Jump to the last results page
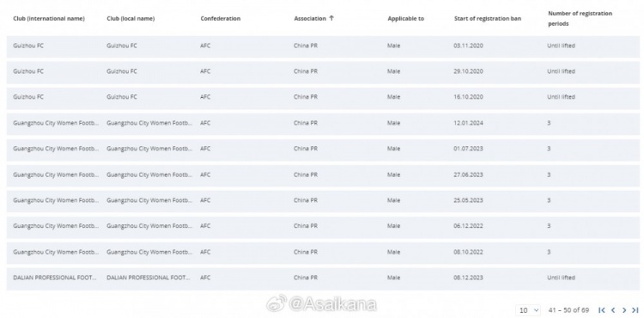 635,310
